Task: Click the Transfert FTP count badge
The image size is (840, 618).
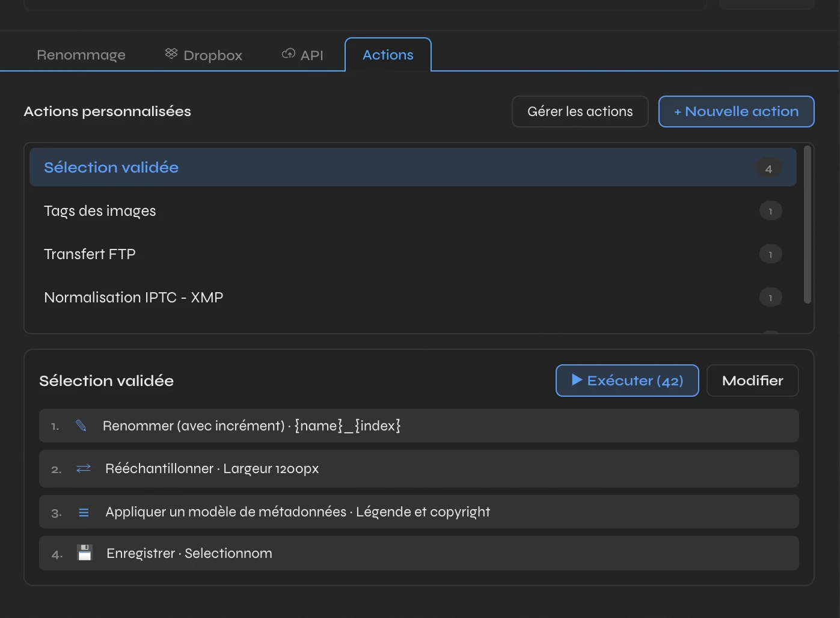Action: (770, 254)
